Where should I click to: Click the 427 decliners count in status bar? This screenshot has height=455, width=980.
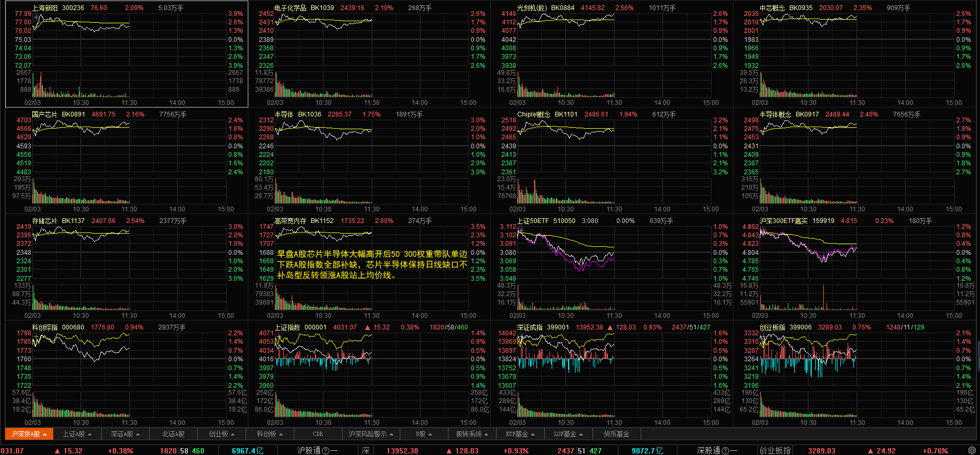coord(596,451)
